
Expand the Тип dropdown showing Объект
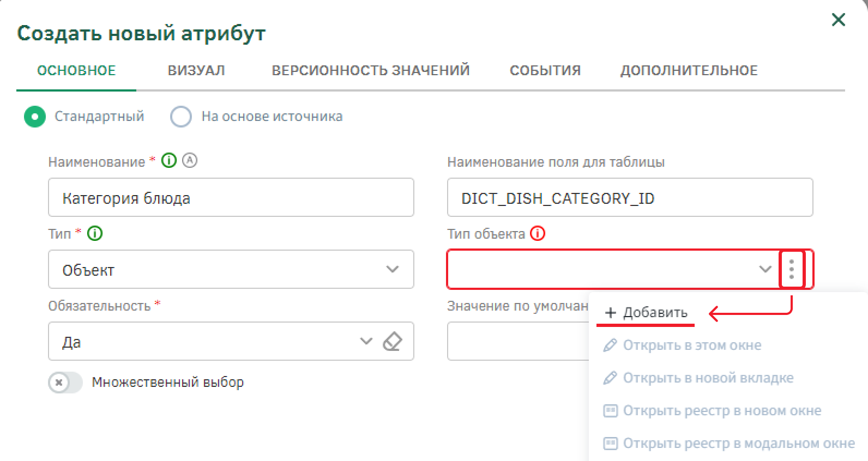392,269
